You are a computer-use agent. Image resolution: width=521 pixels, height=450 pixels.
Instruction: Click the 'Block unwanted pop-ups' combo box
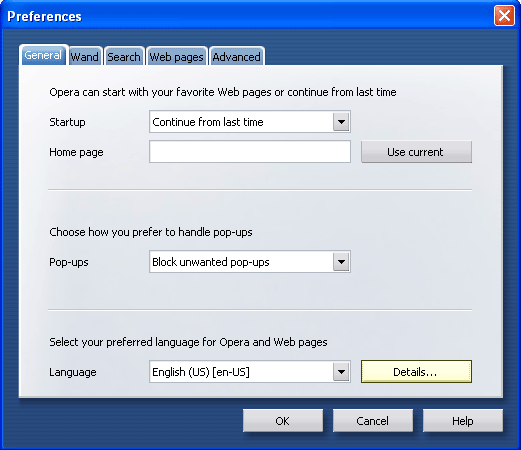click(250, 262)
